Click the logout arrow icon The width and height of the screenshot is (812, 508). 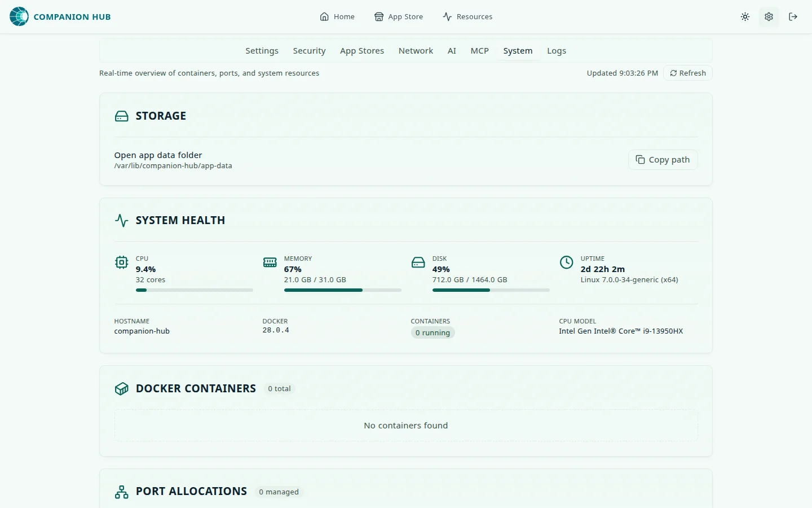coord(793,17)
